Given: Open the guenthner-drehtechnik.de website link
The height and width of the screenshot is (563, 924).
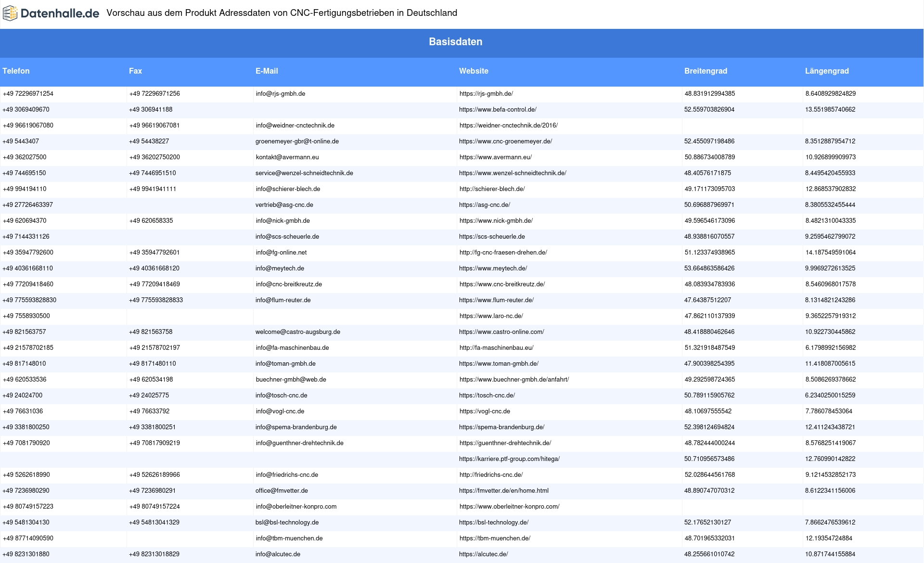Looking at the screenshot, I should (x=505, y=443).
